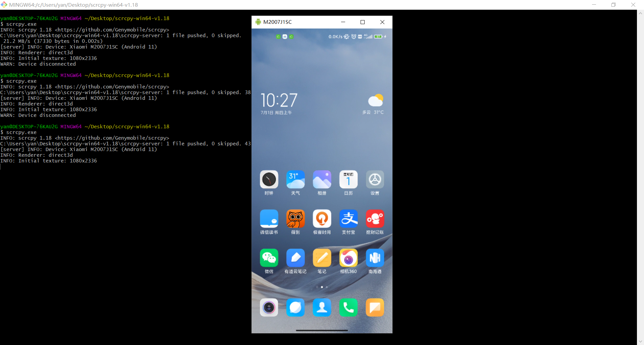Screen dimensions: 644x345
Task: Open the Notes app (笔记)
Action: [x=322, y=258]
